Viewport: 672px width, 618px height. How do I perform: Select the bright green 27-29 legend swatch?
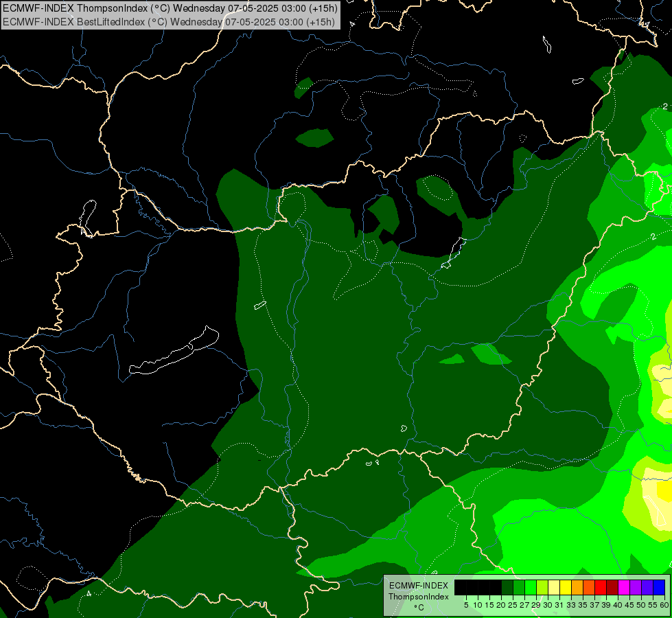pyautogui.click(x=531, y=587)
